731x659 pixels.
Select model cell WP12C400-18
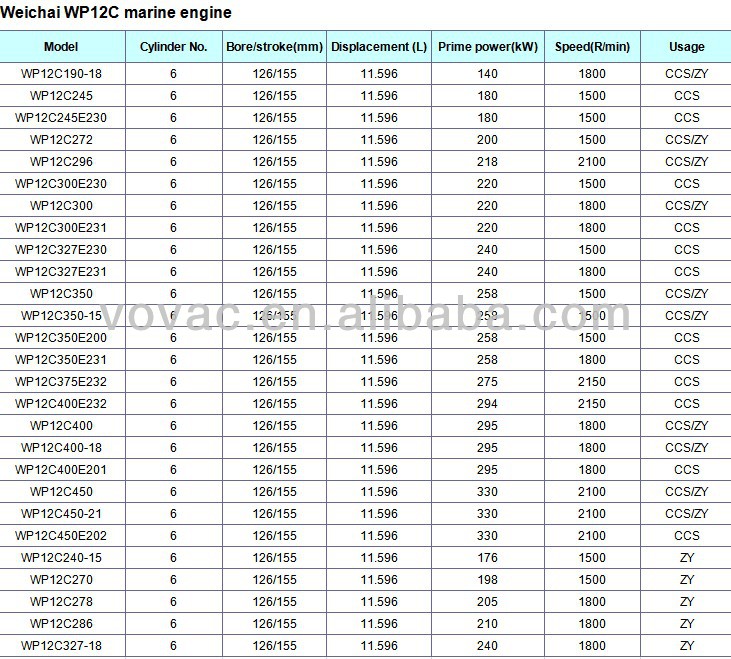click(61, 447)
